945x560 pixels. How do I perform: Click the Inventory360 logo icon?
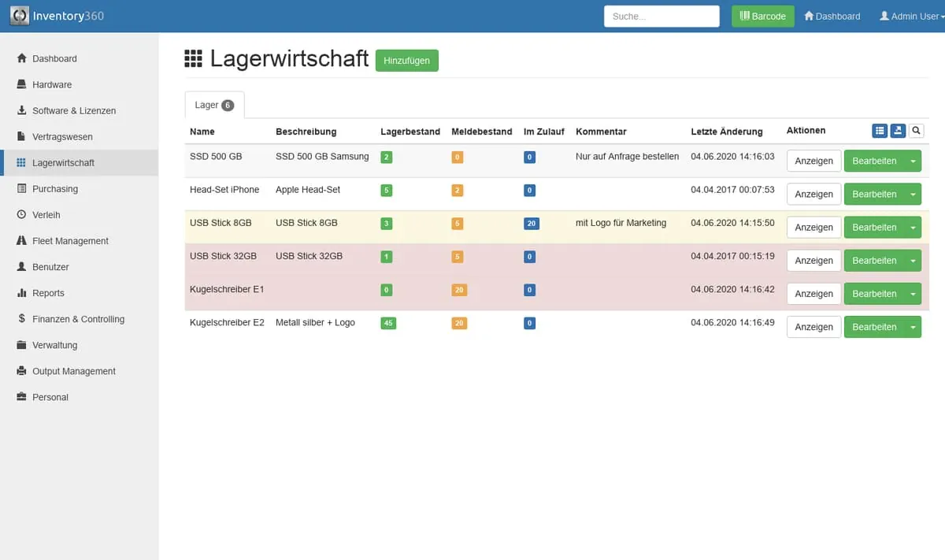click(20, 16)
